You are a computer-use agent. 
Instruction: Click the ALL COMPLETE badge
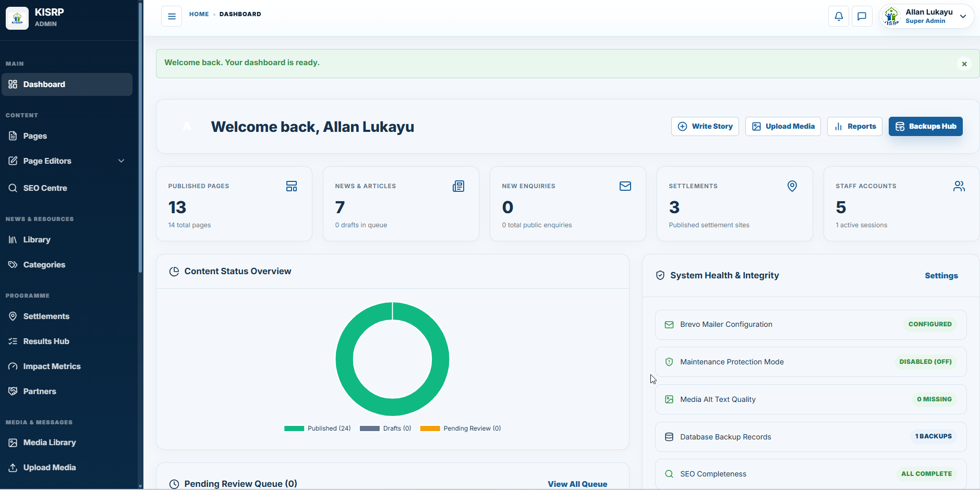pos(926,474)
